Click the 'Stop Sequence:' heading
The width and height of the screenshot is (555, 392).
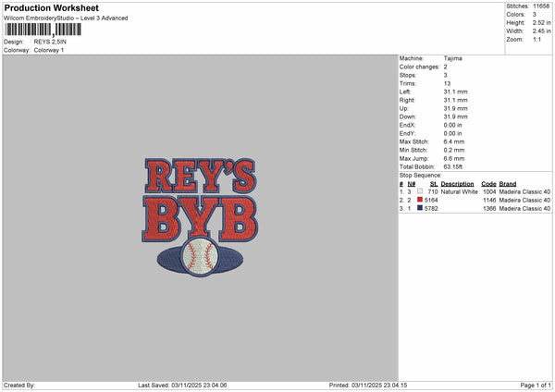click(x=421, y=176)
